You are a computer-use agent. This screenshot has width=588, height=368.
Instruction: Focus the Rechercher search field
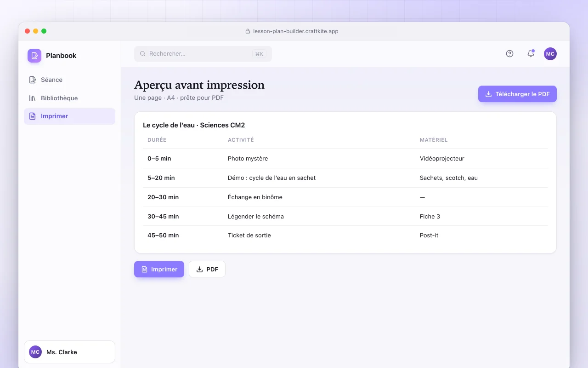coord(203,54)
